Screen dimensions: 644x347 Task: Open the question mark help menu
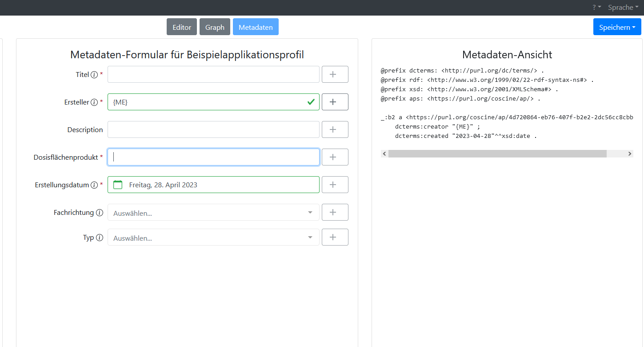[596, 8]
